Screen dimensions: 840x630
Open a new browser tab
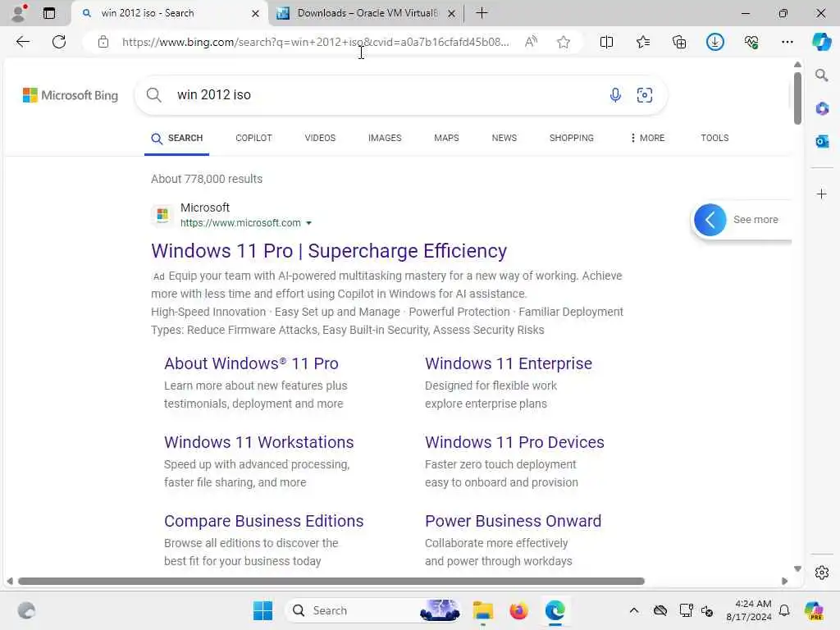point(482,13)
